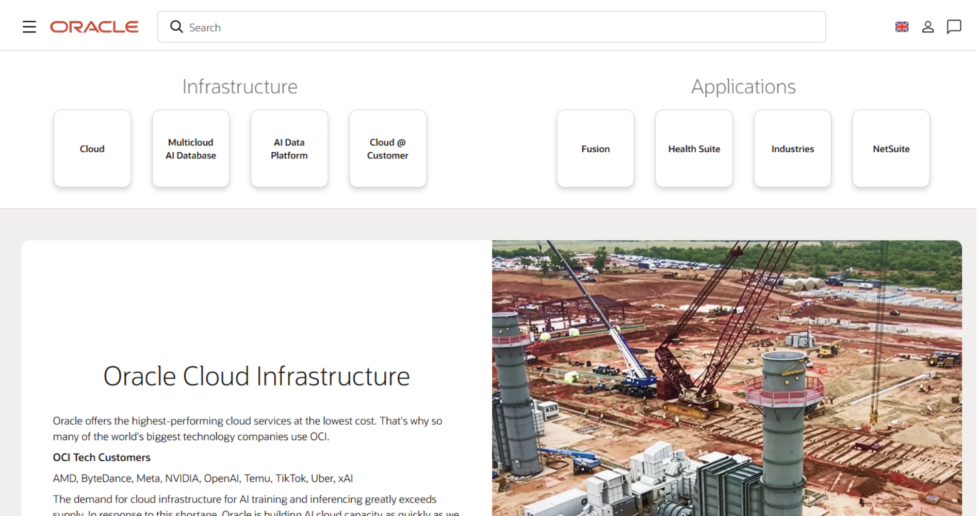Open the AI Data Platform card

289,149
